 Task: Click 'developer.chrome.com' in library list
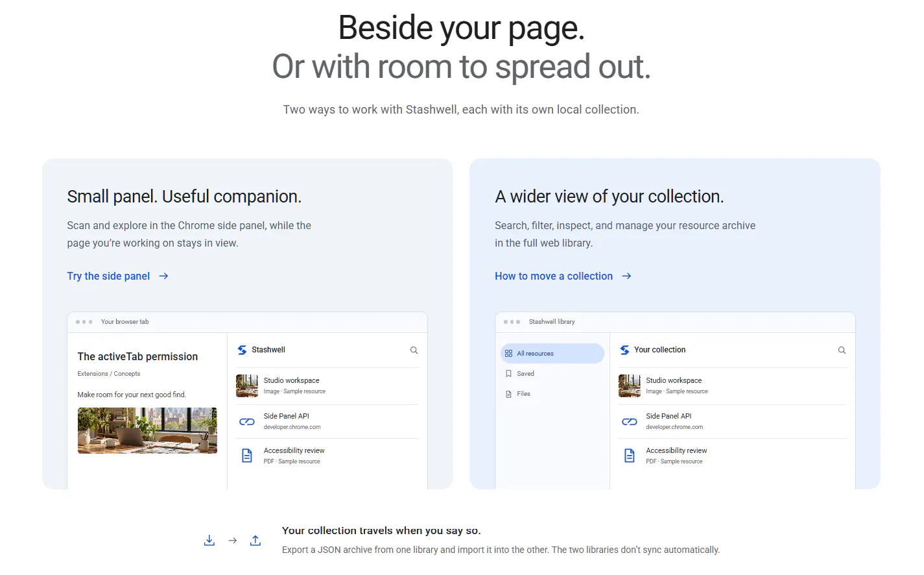pos(674,427)
